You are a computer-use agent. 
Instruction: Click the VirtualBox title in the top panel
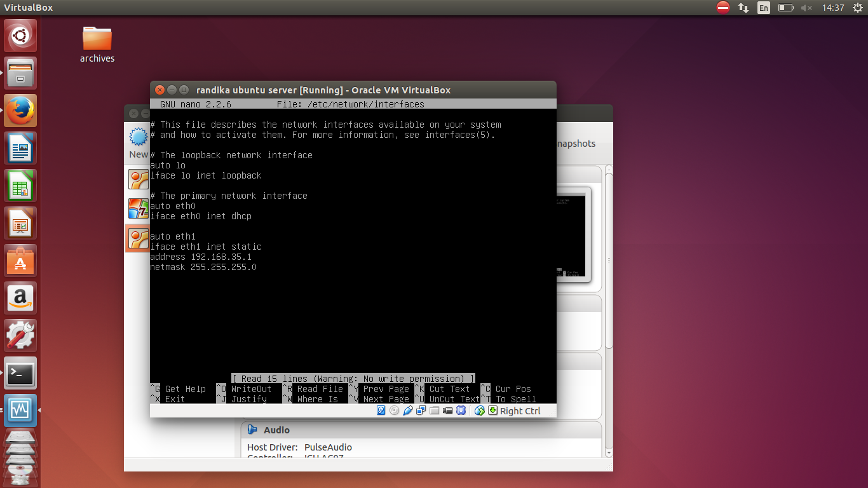tap(29, 8)
